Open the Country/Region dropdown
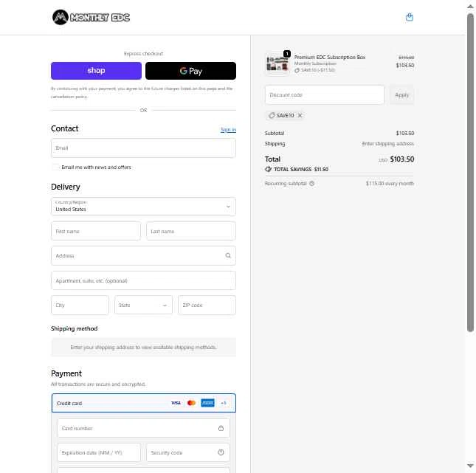 143,207
